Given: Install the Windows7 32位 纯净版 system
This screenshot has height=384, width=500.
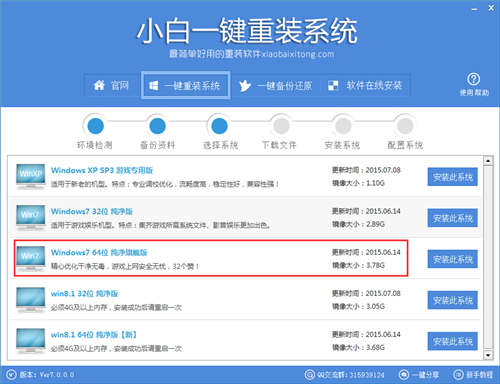Looking at the screenshot, I should click(x=452, y=218).
